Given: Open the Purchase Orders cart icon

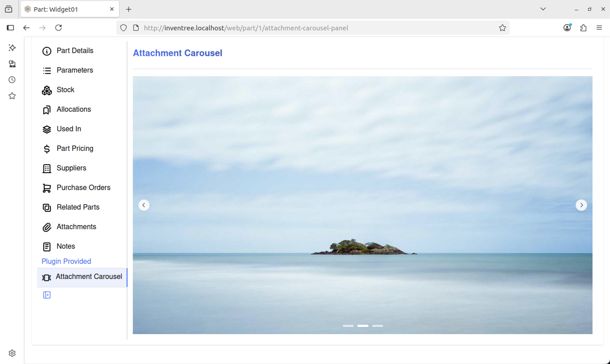Looking at the screenshot, I should coord(47,188).
